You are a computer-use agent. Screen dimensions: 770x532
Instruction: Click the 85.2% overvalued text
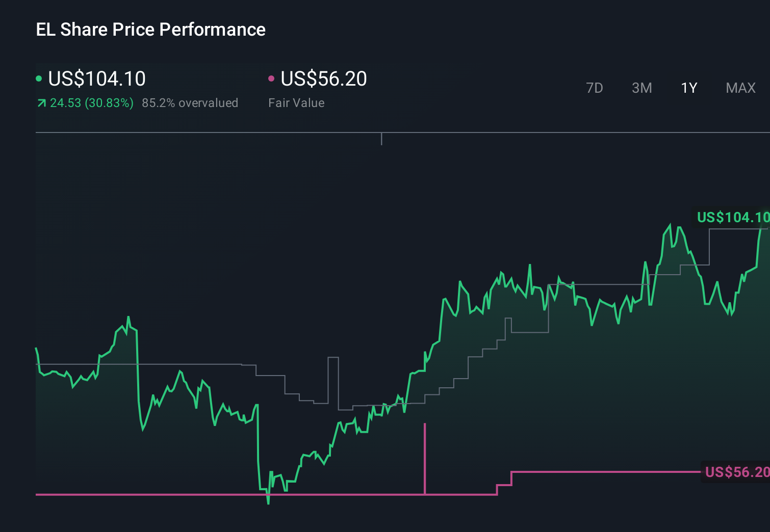click(191, 103)
